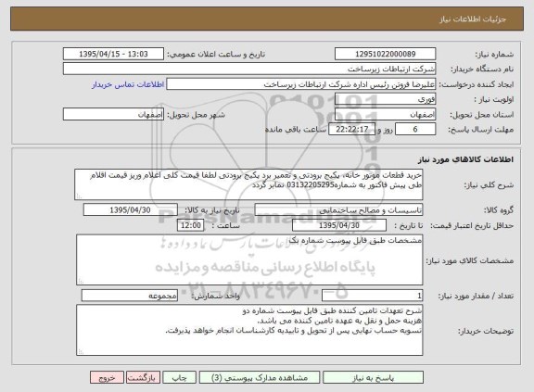Click the quantity field '1'
Screen dimensions: 534x392
click(373, 296)
